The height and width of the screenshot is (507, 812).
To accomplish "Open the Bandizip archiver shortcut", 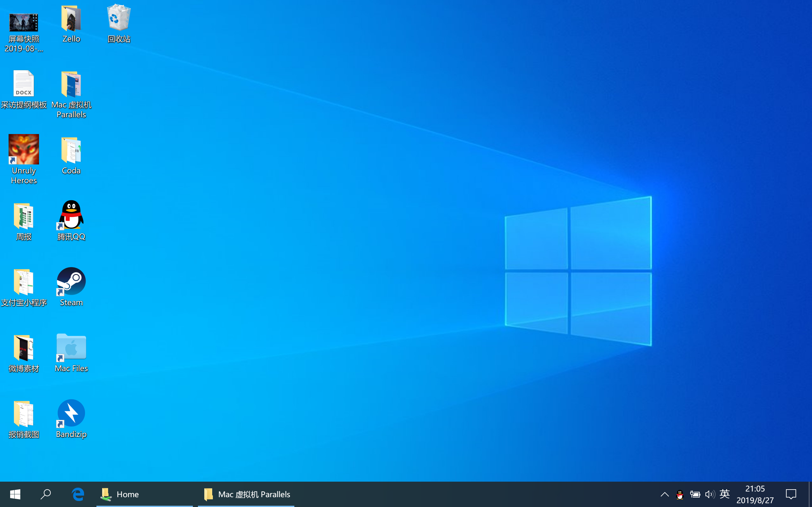I will [71, 414].
